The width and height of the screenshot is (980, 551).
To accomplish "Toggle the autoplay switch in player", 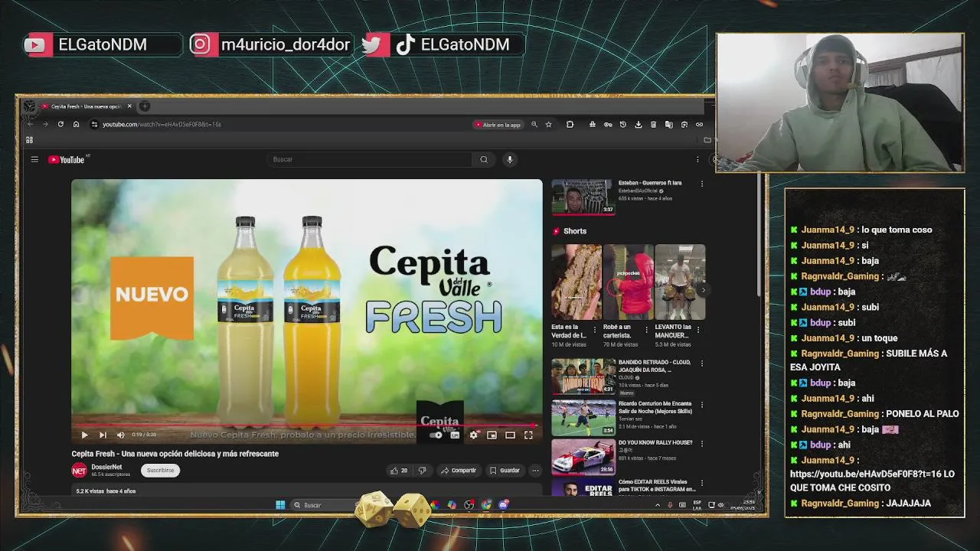I will (x=436, y=435).
